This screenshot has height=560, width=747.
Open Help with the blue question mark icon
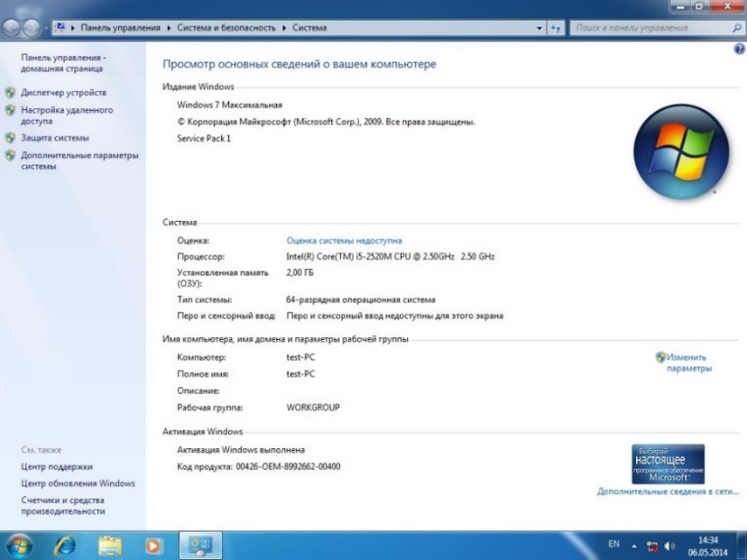740,48
